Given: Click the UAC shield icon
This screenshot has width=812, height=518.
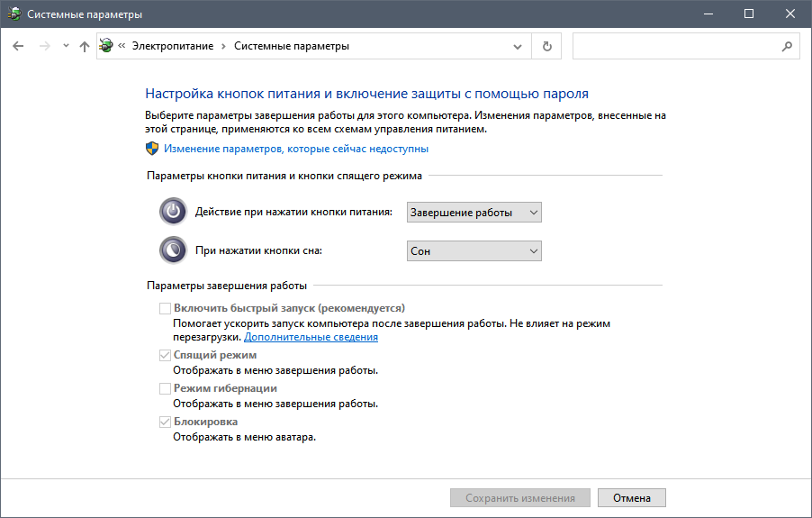Looking at the screenshot, I should pyautogui.click(x=152, y=149).
